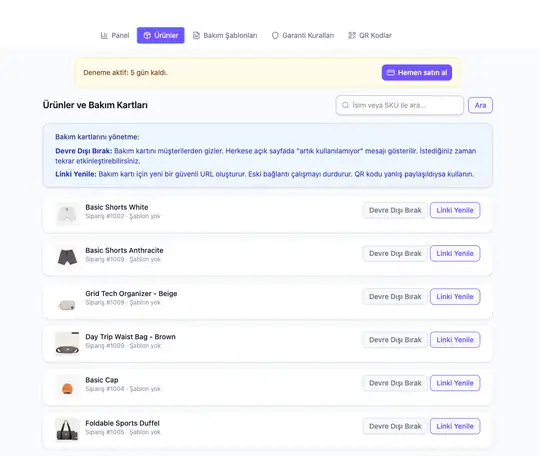Disable the Basic Cap care card

[395, 383]
